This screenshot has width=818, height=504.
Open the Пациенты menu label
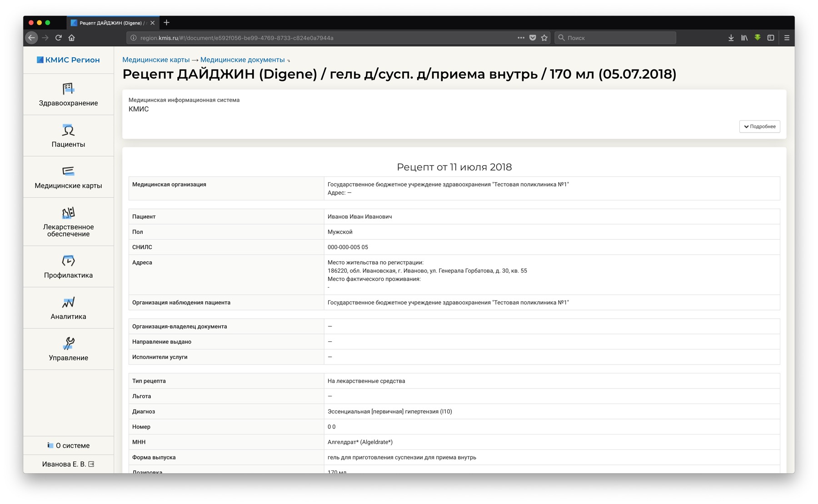pos(68,145)
